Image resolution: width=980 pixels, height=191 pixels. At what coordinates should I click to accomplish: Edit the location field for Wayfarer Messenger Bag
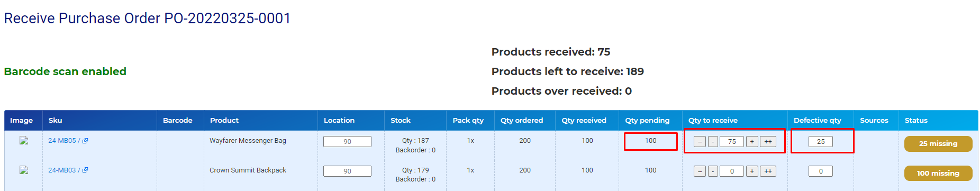click(347, 142)
